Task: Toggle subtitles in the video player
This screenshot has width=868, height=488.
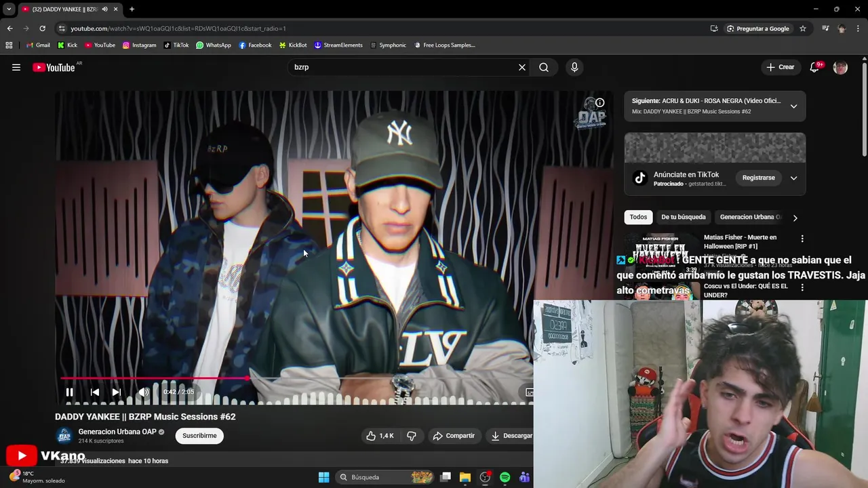Action: [x=530, y=392]
